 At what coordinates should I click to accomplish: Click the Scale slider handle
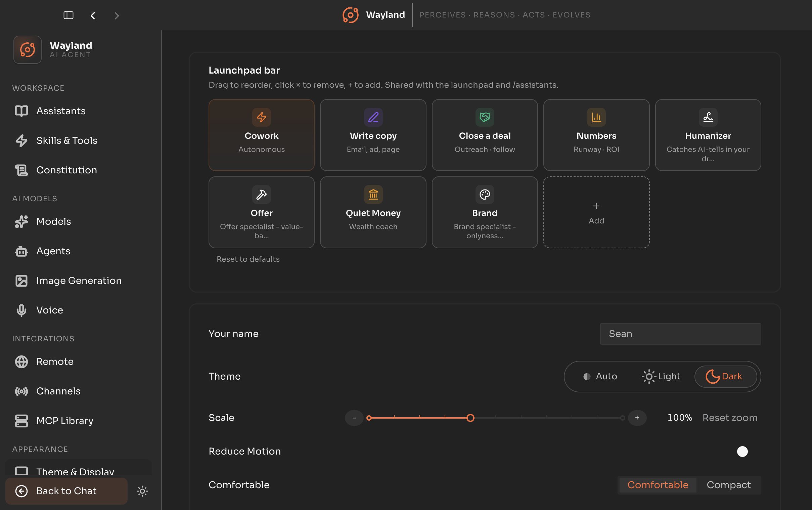pos(470,418)
